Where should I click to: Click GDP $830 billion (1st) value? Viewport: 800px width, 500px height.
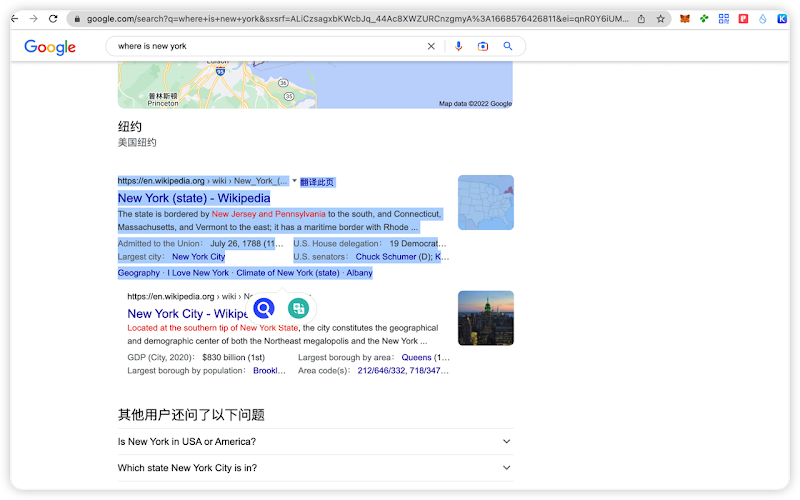coord(234,358)
